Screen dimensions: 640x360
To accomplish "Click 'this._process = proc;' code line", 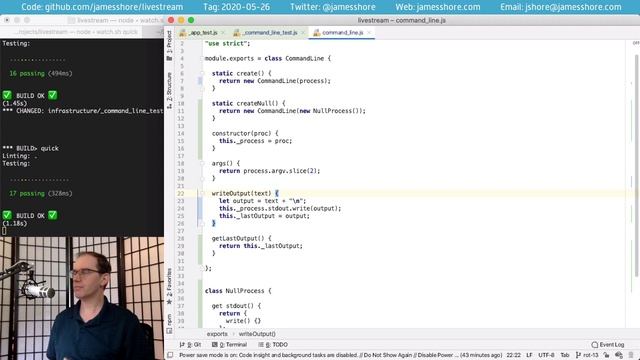I will (256, 141).
